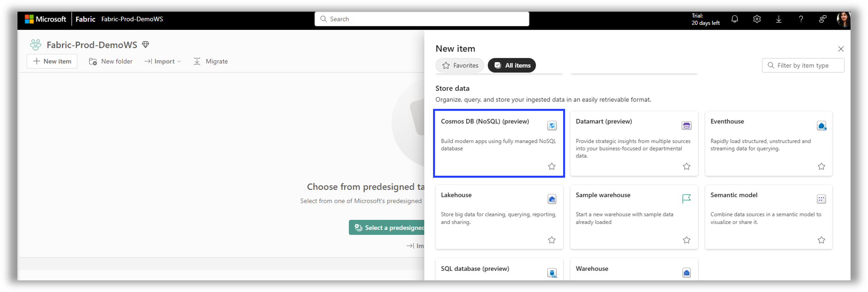Click the feedback people icon in header
Image resolution: width=868 pixels, height=292 pixels.
[823, 19]
